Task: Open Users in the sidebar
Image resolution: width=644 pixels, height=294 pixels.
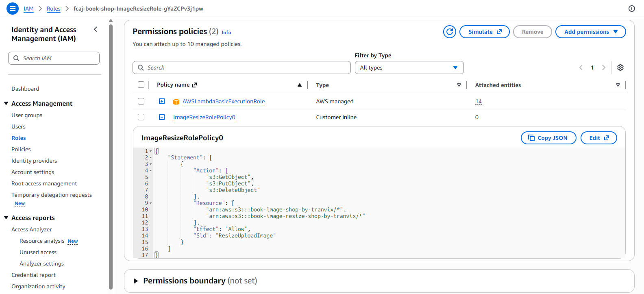Action: [x=18, y=126]
